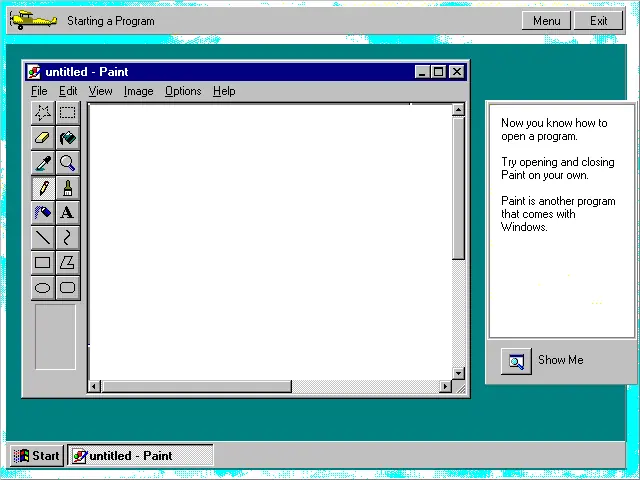This screenshot has width=640, height=480.
Task: Pick the Airbrush spray tool
Action: point(43,213)
